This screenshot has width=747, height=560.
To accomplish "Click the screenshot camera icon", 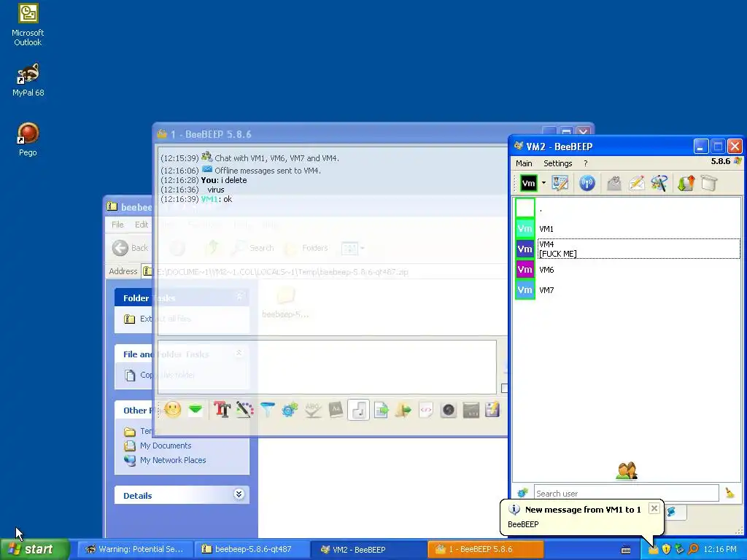I will pos(449,410).
